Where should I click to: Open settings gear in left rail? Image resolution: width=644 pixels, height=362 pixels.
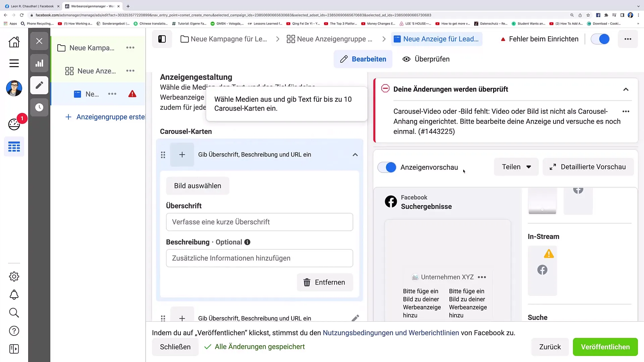(14, 277)
